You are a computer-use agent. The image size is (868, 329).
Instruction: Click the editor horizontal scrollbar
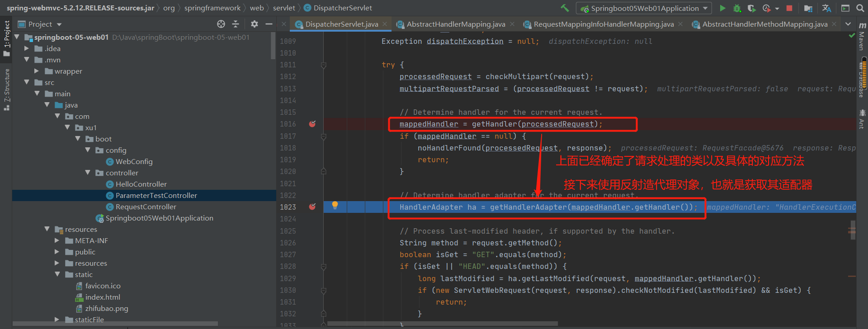(442, 324)
